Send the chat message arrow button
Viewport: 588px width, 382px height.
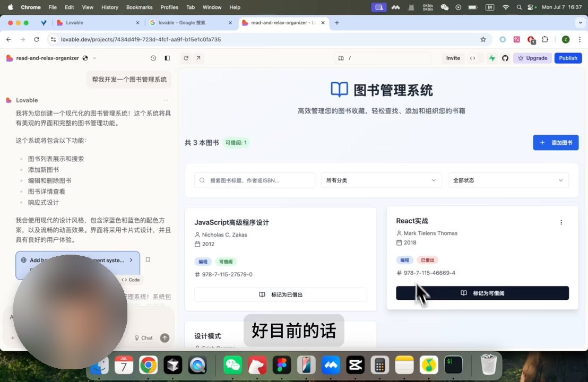tap(165, 338)
